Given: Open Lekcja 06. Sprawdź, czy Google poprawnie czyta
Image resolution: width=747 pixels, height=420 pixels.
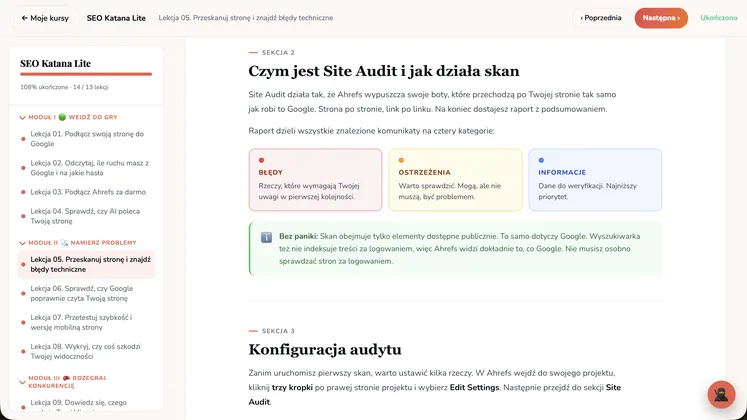Looking at the screenshot, I should [x=87, y=293].
